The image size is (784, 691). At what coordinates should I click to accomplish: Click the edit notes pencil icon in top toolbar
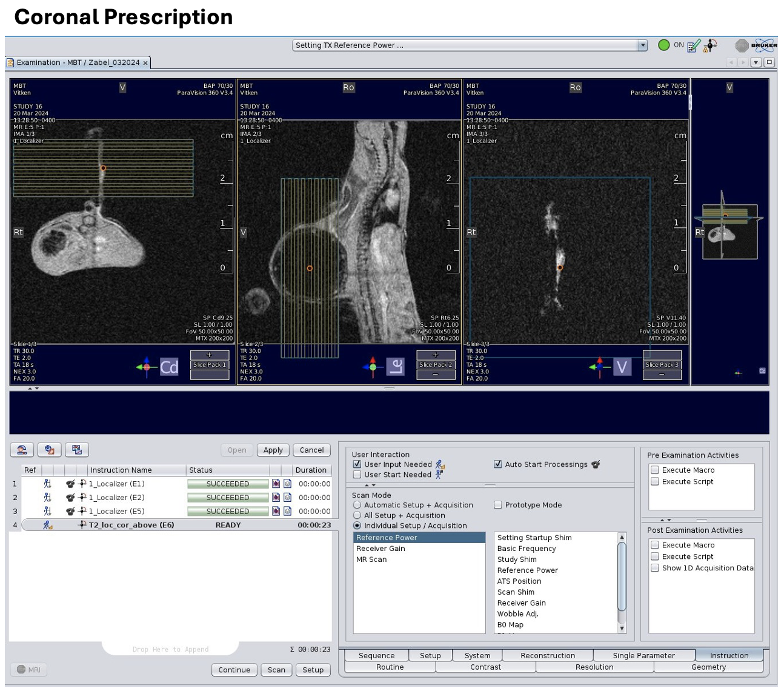point(694,45)
